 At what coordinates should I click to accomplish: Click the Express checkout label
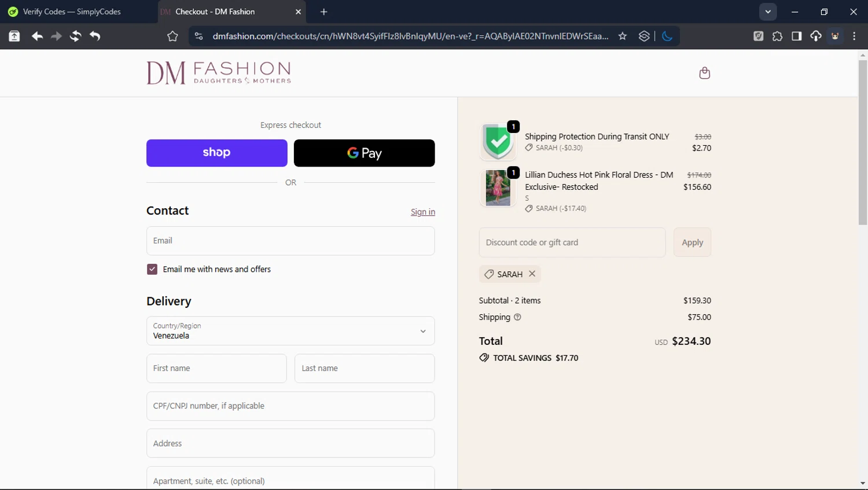(x=290, y=125)
